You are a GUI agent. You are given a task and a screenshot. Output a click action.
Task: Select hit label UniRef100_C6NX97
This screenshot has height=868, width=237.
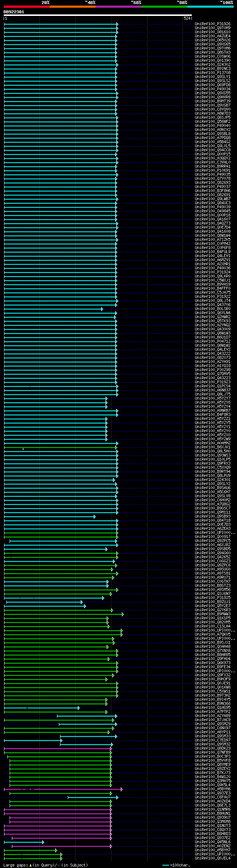[213, 728]
